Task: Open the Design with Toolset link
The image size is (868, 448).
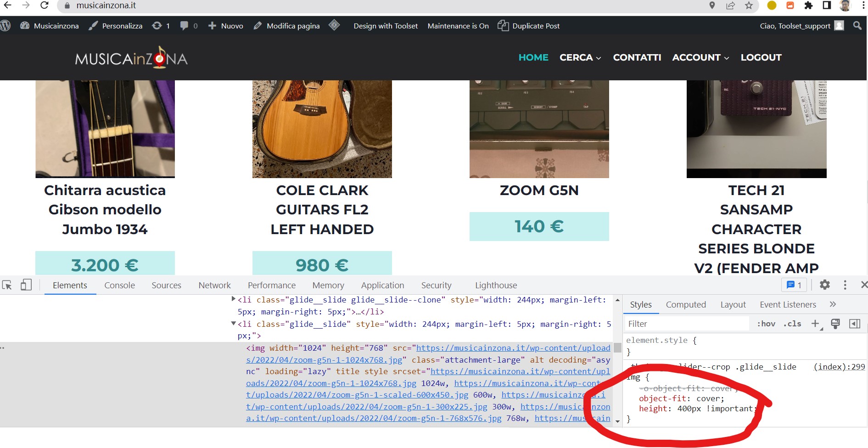Action: point(386,26)
